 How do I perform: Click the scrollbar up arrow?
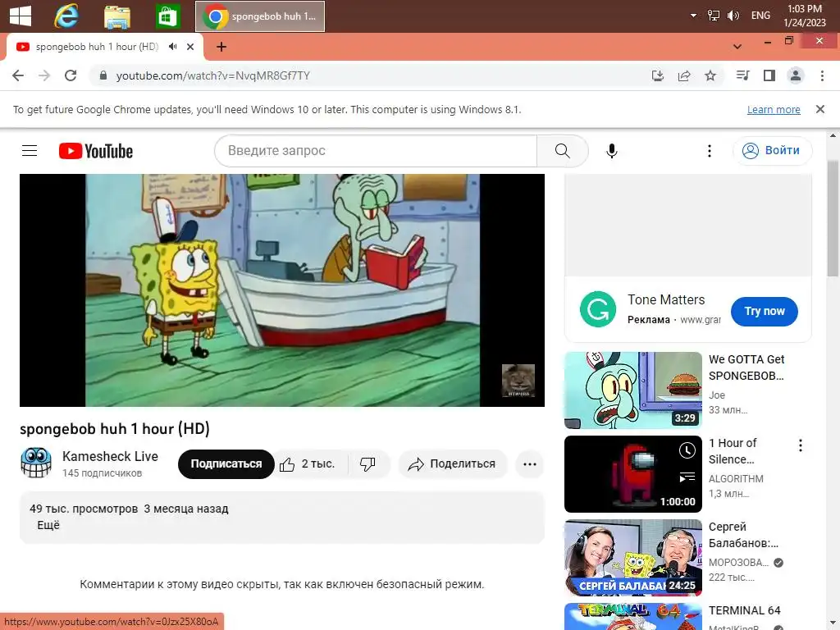pos(833,135)
